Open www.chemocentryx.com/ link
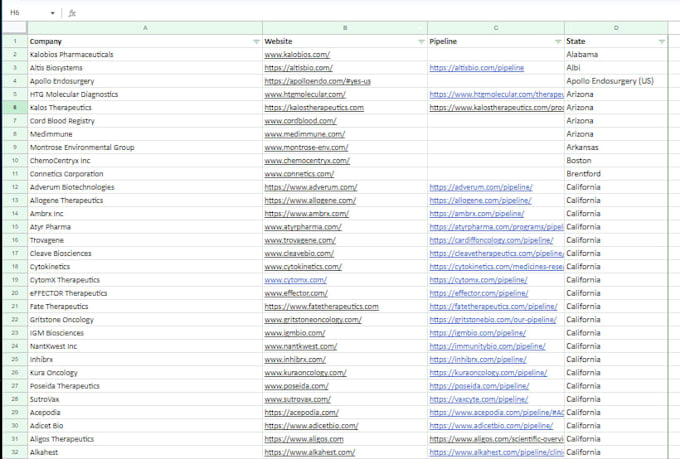680x459 pixels. (307, 161)
